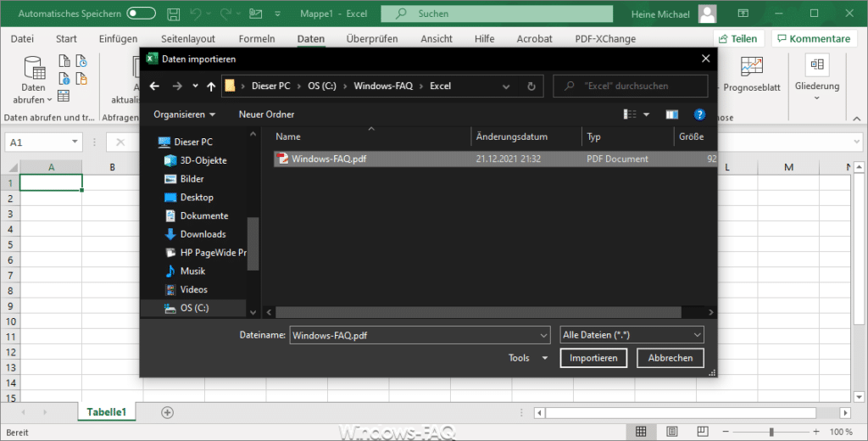
Task: Switch to the Überprüfen ribbon tab
Action: (x=372, y=39)
